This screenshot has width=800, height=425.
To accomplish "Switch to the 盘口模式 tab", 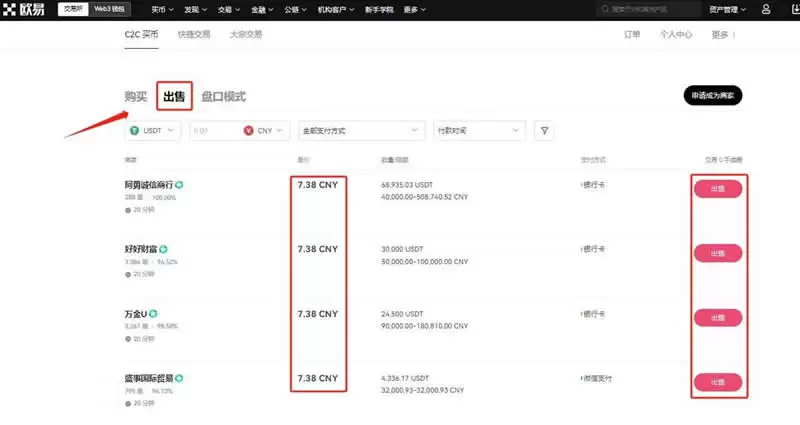I will pyautogui.click(x=223, y=97).
